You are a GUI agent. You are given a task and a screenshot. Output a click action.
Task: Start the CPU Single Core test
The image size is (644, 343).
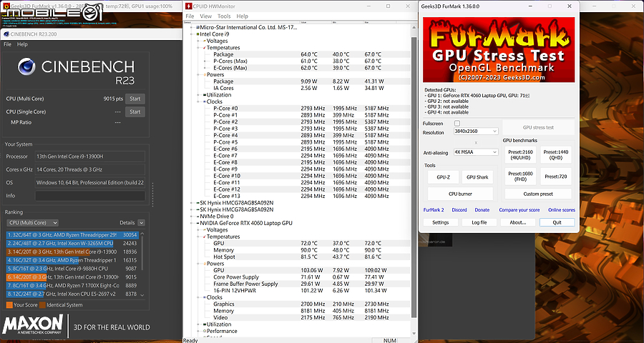(135, 111)
